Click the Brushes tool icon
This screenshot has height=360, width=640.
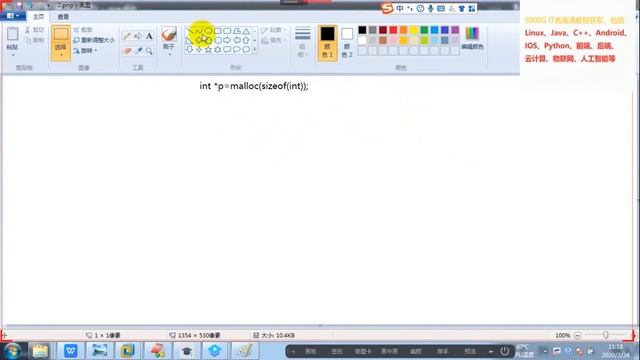pos(169,34)
